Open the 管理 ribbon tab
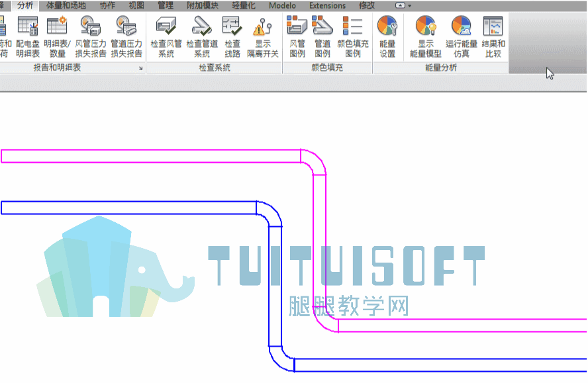This screenshot has width=588, height=383. (166, 5)
